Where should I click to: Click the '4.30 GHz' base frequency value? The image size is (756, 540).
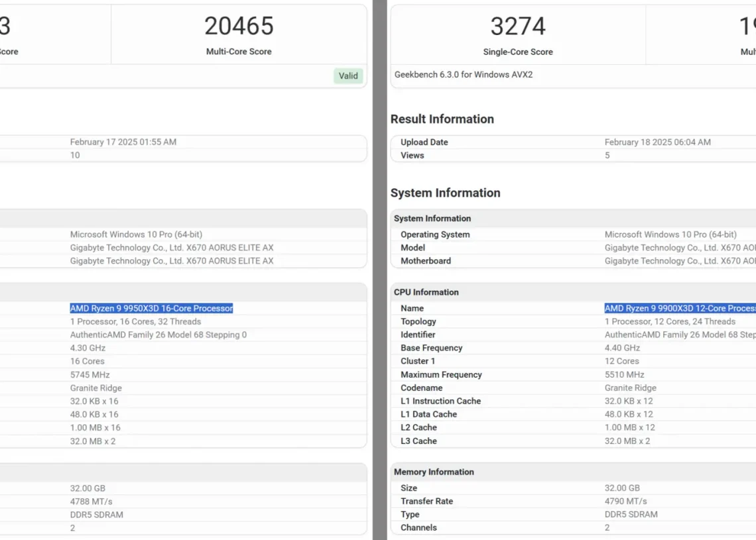(88, 348)
